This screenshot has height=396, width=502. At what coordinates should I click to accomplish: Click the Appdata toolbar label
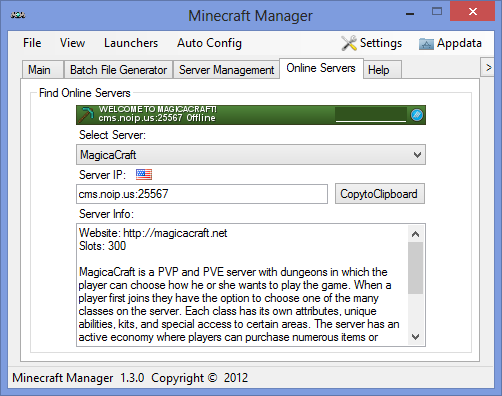459,43
